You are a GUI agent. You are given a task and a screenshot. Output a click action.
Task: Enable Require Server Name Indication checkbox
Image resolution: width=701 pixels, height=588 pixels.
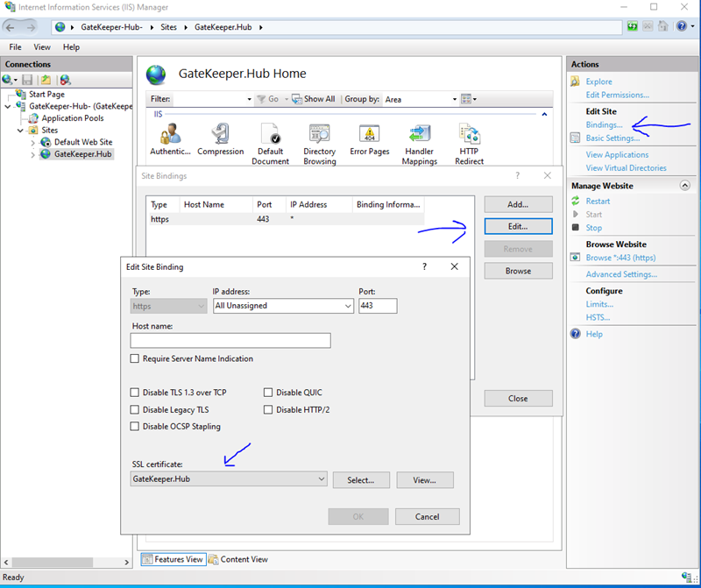click(135, 358)
